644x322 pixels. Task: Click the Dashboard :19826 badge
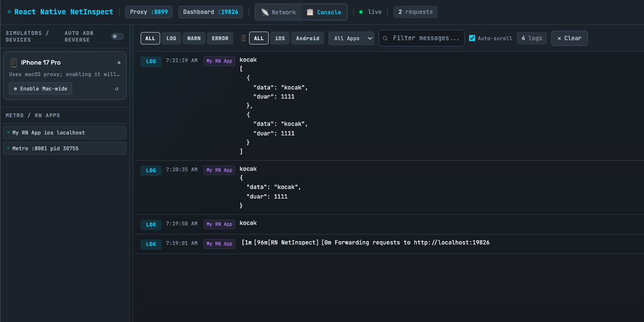[x=211, y=12]
